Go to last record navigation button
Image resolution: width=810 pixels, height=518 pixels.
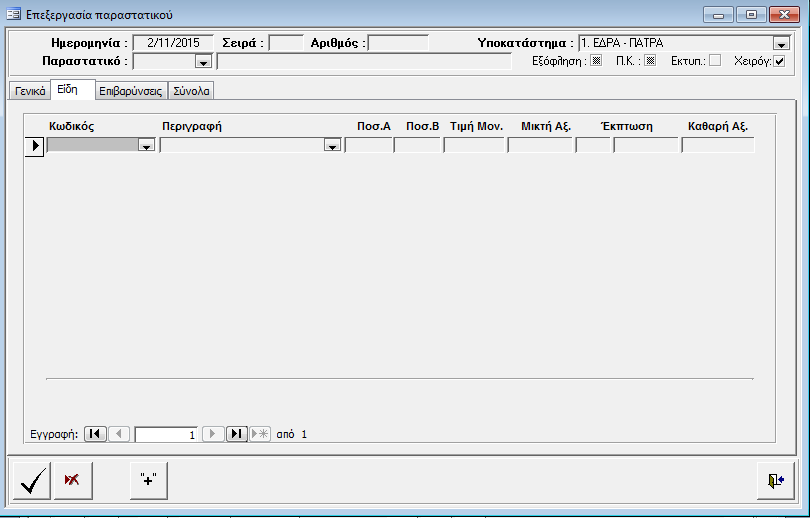pyautogui.click(x=237, y=434)
